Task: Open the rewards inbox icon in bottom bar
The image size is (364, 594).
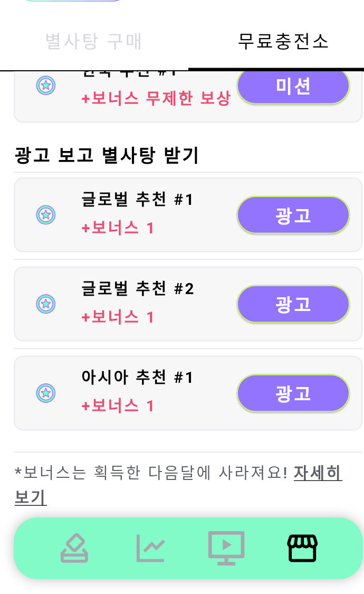Action: 74,548
